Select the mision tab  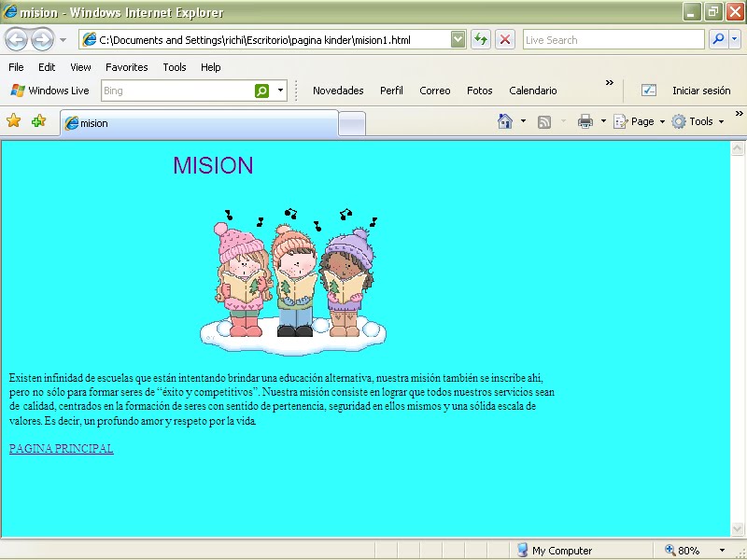pyautogui.click(x=199, y=123)
